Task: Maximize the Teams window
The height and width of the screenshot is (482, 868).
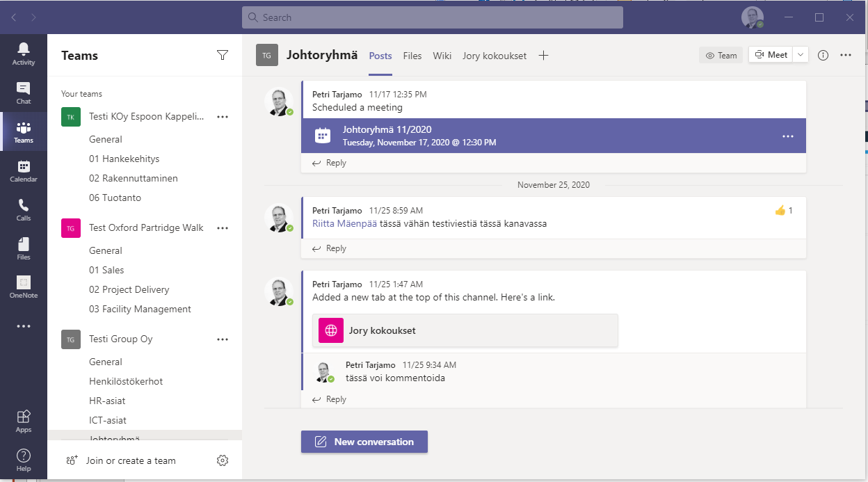Action: coord(819,17)
